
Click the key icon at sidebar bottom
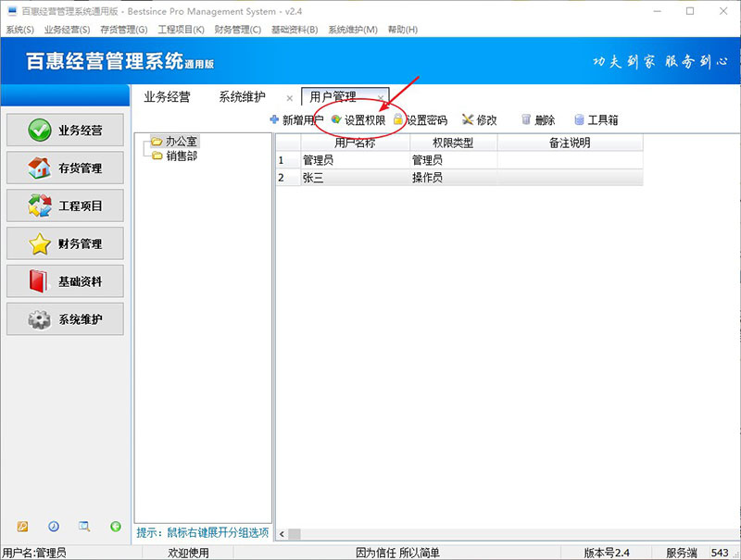pyautogui.click(x=22, y=526)
